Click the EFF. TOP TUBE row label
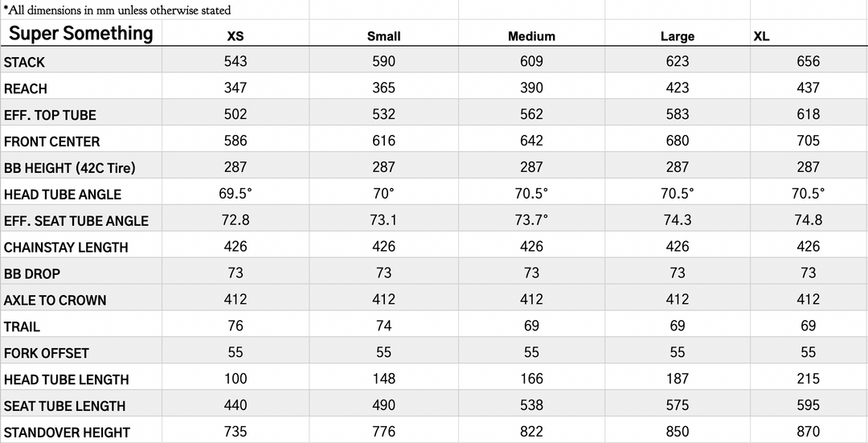The width and height of the screenshot is (868, 443). coord(50,115)
